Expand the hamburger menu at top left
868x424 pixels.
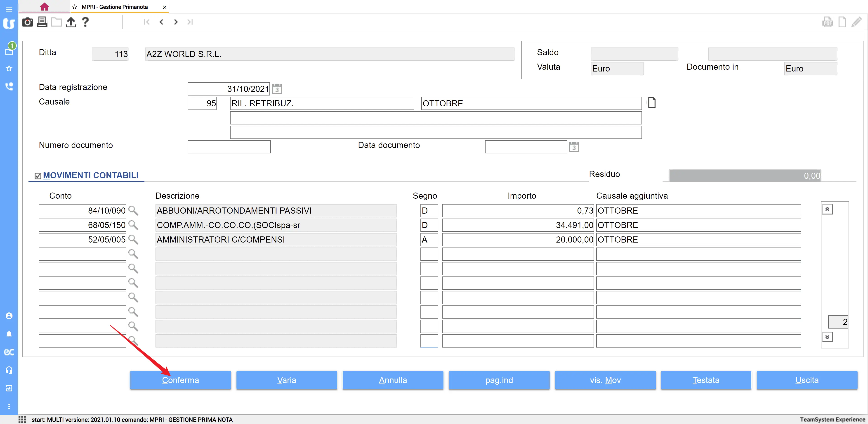[x=9, y=10]
